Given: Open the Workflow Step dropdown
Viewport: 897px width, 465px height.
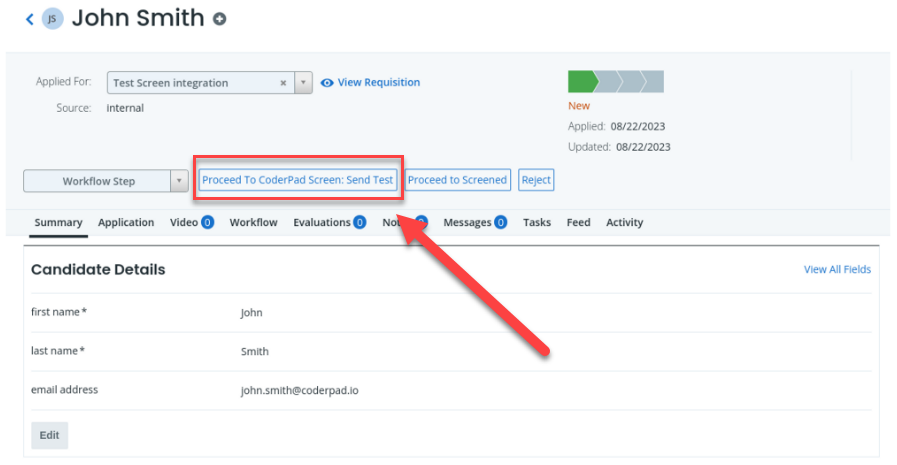Looking at the screenshot, I should tap(106, 181).
